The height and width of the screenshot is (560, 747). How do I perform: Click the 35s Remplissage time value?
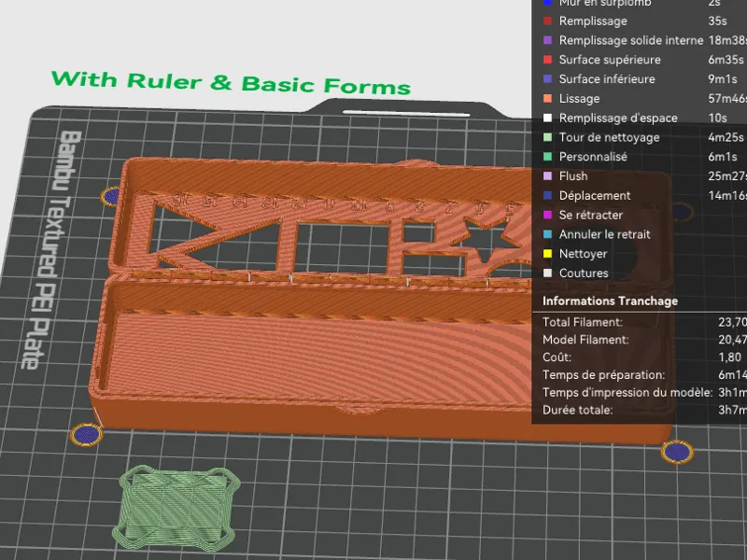717,21
